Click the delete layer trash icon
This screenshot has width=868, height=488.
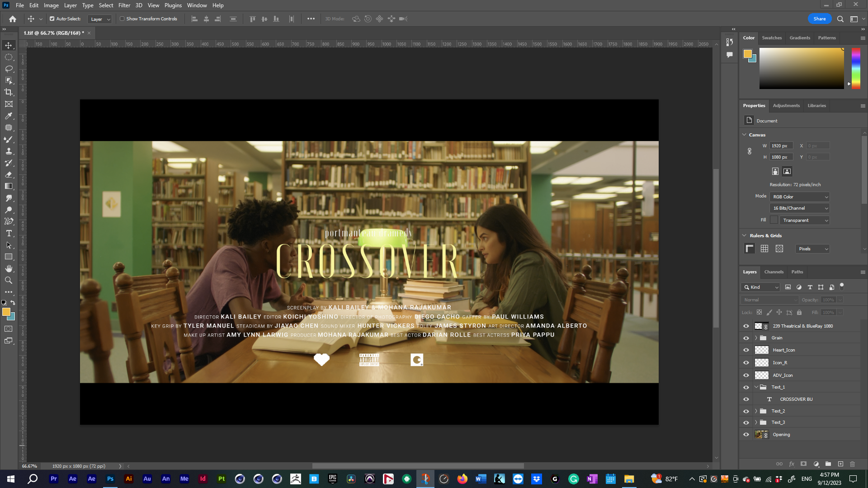(x=852, y=464)
